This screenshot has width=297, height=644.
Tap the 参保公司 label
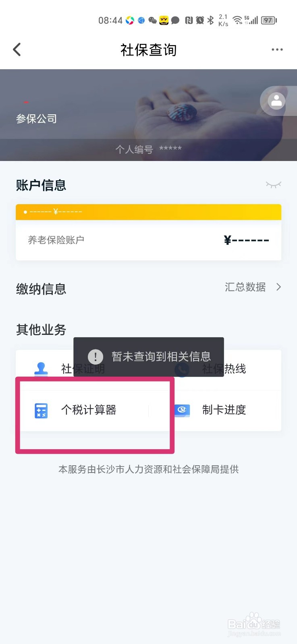[36, 119]
